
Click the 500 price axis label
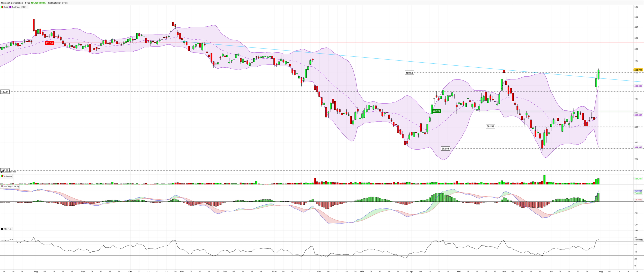tap(636, 49)
